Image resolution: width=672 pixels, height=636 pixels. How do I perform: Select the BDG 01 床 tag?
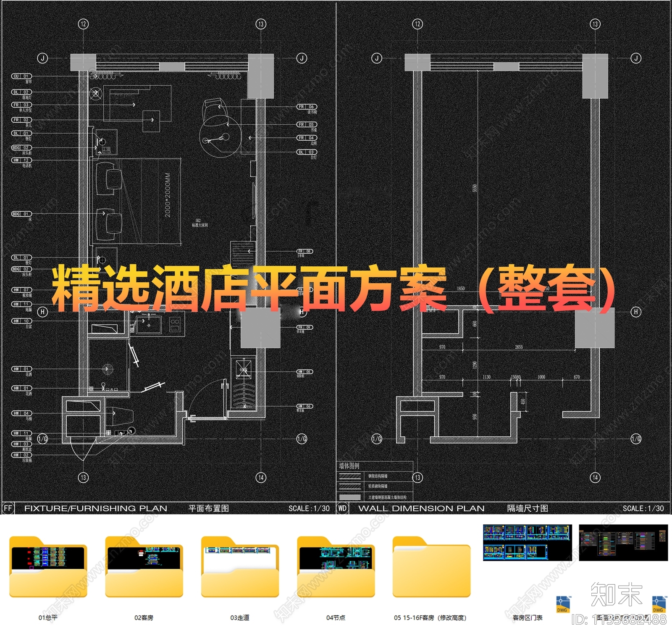pos(21,214)
